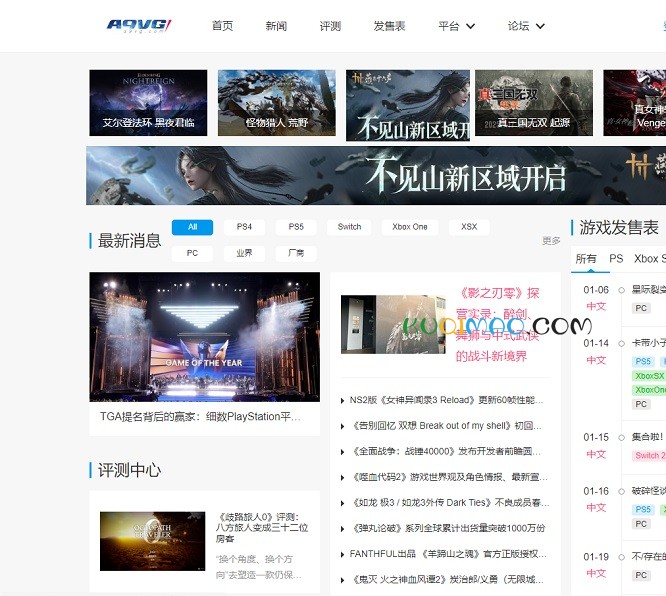Open the 不见山新区域 small thumbnail

pos(408,105)
